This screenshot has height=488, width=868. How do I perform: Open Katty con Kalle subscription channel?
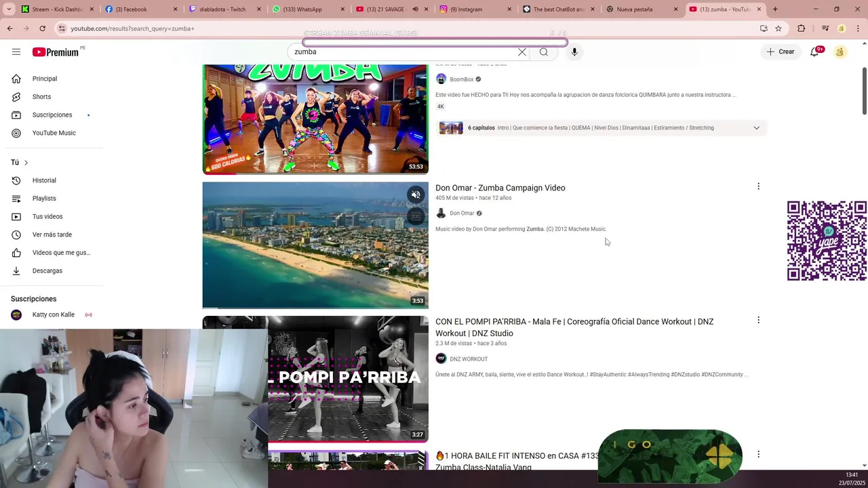tap(54, 314)
